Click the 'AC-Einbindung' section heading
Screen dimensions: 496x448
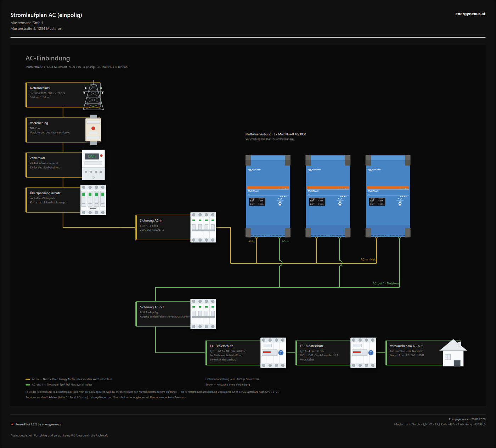click(x=48, y=58)
